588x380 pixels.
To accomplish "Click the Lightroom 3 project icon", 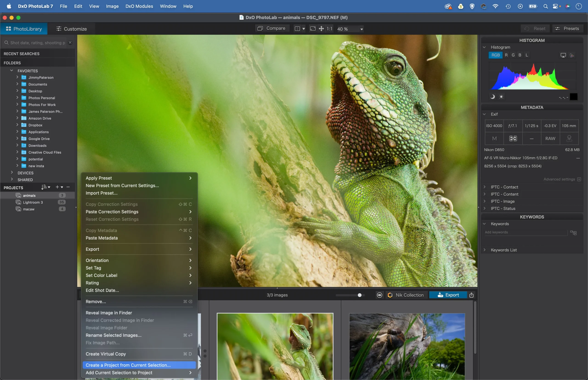I will tap(18, 202).
